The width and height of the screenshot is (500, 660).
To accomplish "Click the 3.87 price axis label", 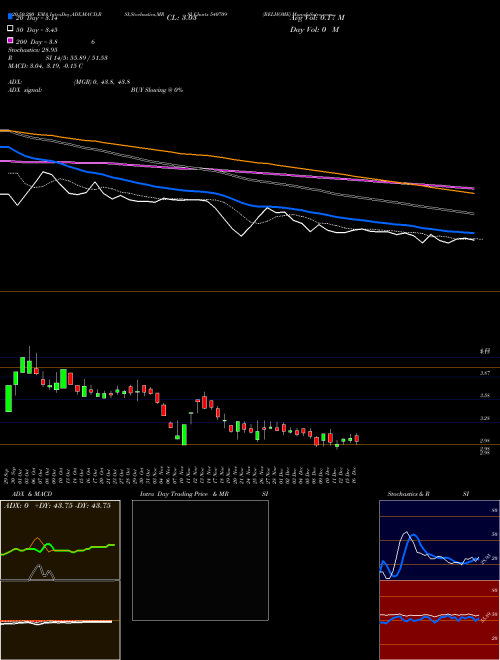I will click(485, 373).
